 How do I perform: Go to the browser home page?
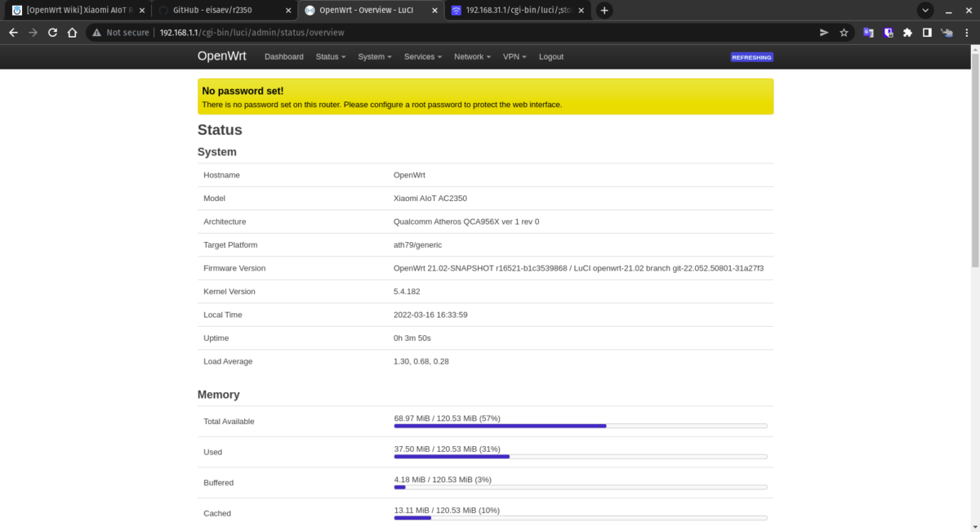(x=72, y=33)
